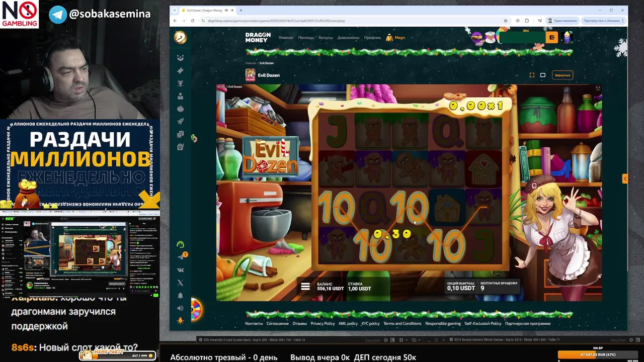Click the browser back arrow
Image resolution: width=644 pixels, height=362 pixels.
coord(175,21)
